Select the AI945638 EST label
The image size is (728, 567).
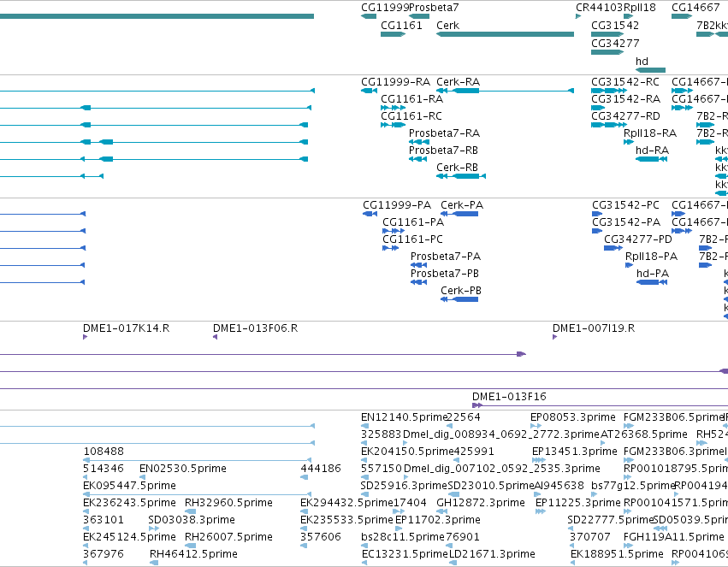point(559,486)
